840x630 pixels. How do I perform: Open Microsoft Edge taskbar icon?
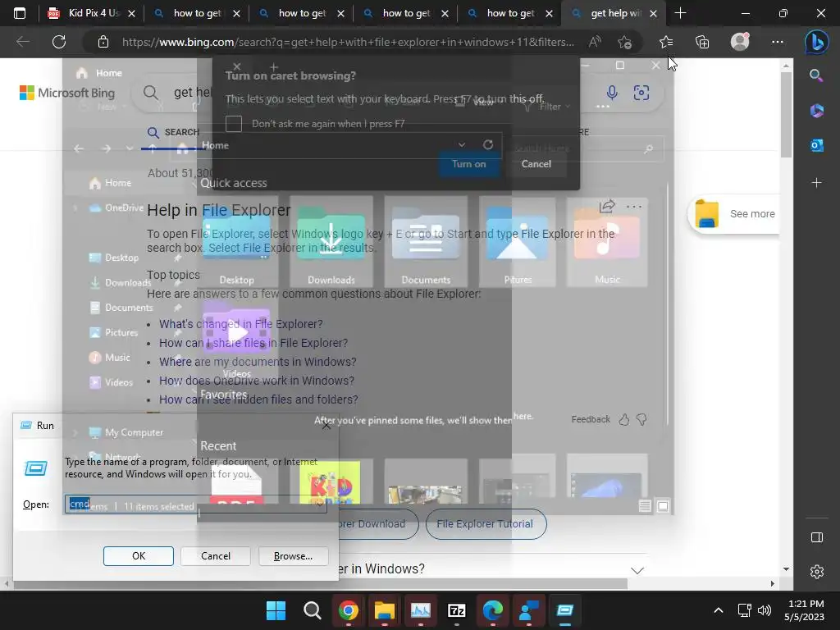[492, 610]
